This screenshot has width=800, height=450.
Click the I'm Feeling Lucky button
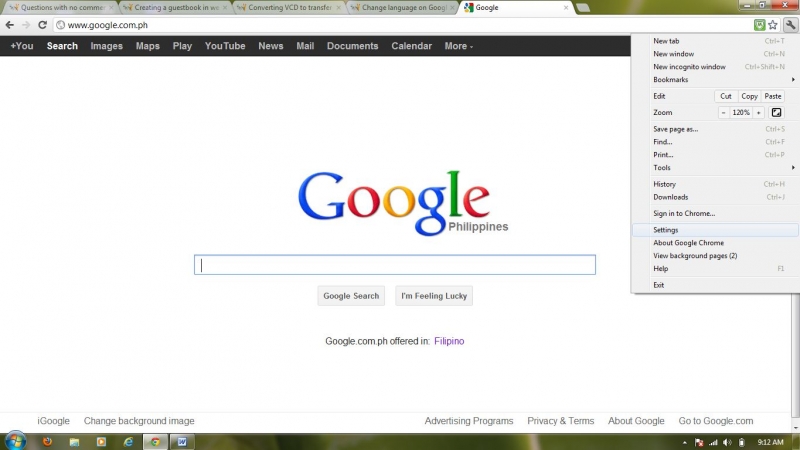(434, 296)
